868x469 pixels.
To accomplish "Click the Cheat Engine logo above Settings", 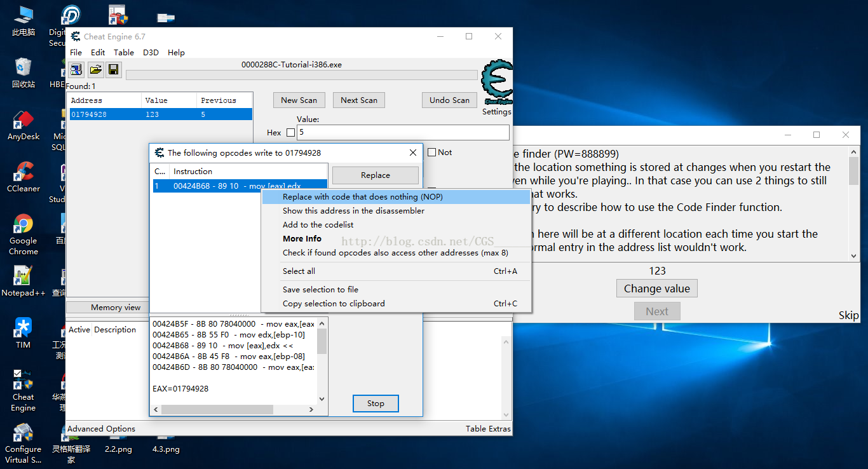I will coord(496,82).
